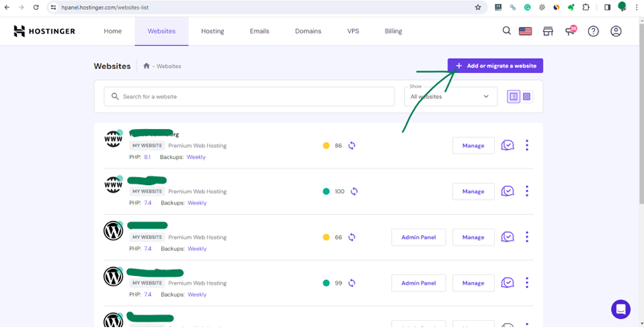
Task: Open three-dot menu in score 86 row
Action: 527,145
